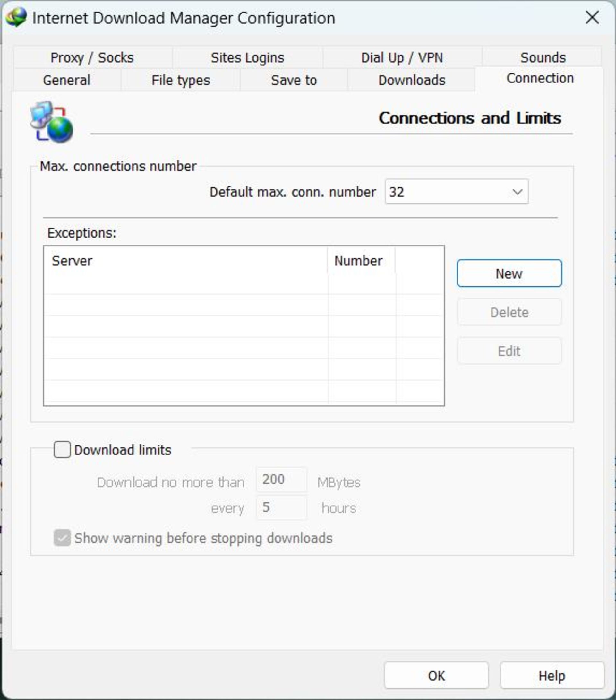Viewport: 616px width, 700px height.
Task: Click the IDM globe icon in title bar
Action: 16,17
